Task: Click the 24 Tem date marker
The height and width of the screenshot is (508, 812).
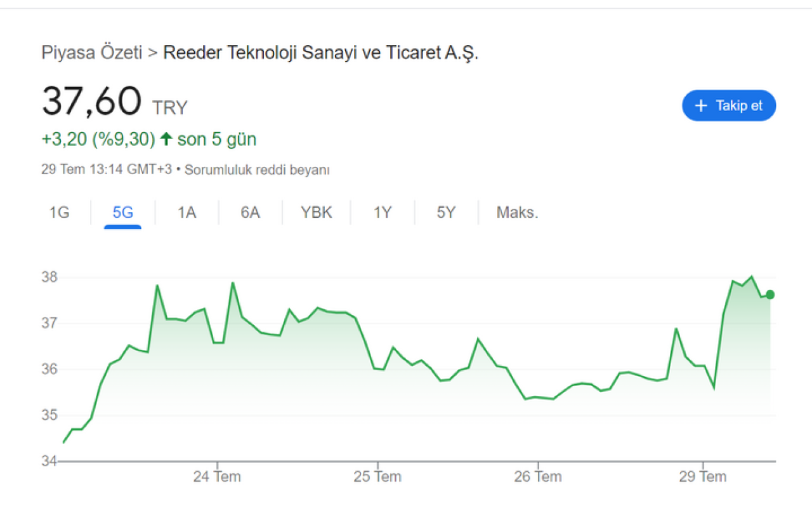Action: click(x=217, y=477)
